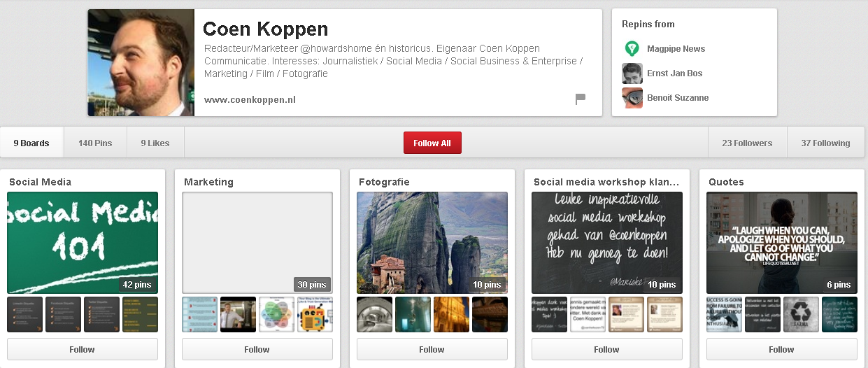Open robot illustration thumbnail in Marketing board
Image resolution: width=868 pixels, height=368 pixels.
(x=315, y=314)
